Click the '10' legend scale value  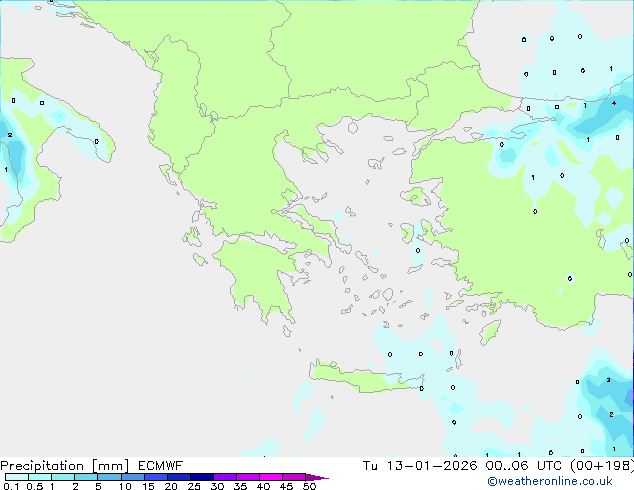point(125,486)
